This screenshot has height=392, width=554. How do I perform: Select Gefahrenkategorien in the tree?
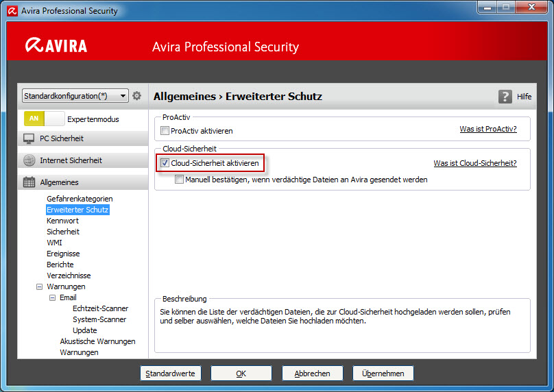click(80, 199)
